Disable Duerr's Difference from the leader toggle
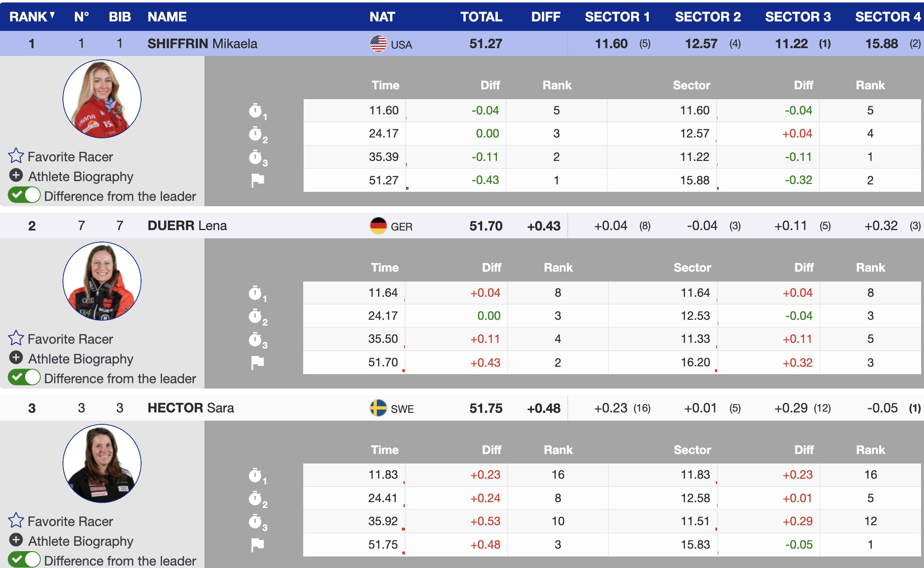 (24, 377)
